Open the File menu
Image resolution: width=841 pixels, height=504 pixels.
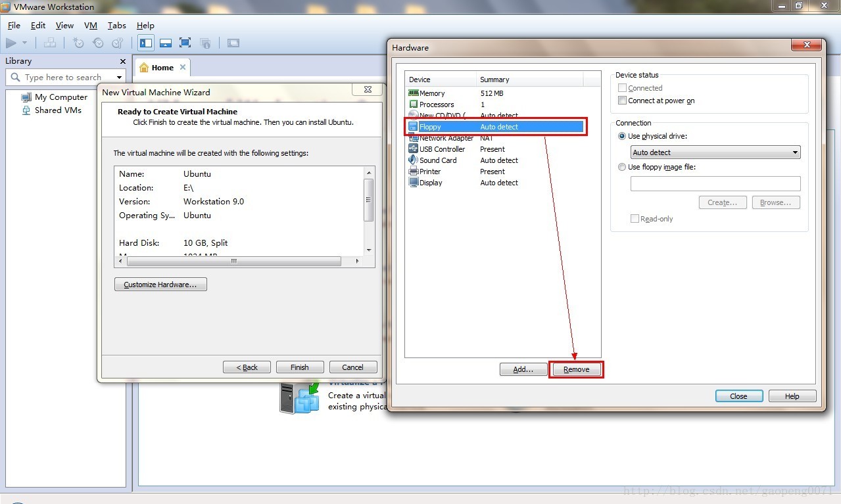[14, 26]
